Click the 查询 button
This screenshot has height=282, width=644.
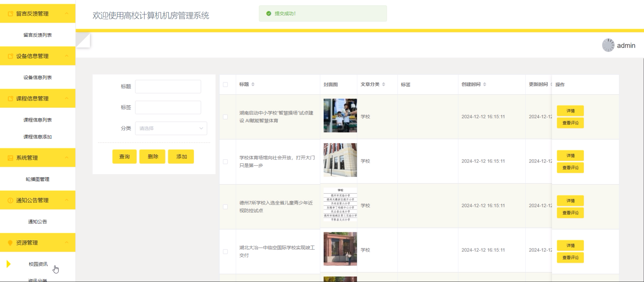(x=125, y=157)
